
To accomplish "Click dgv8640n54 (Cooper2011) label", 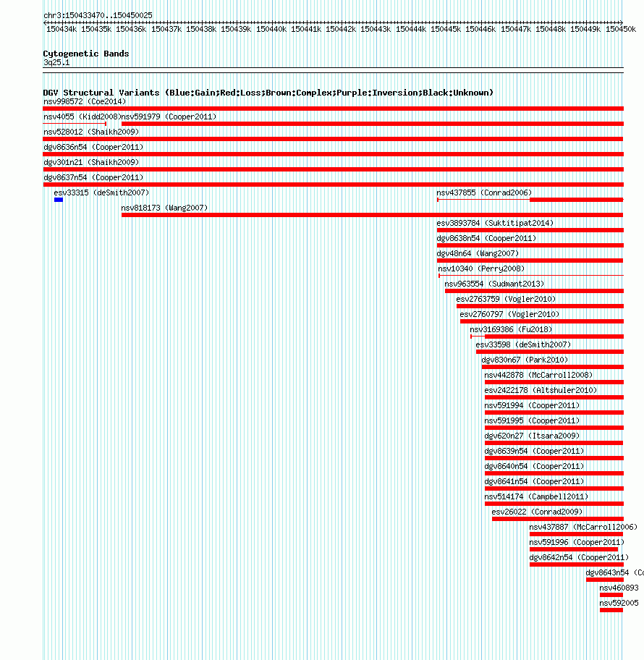I will [x=535, y=466].
